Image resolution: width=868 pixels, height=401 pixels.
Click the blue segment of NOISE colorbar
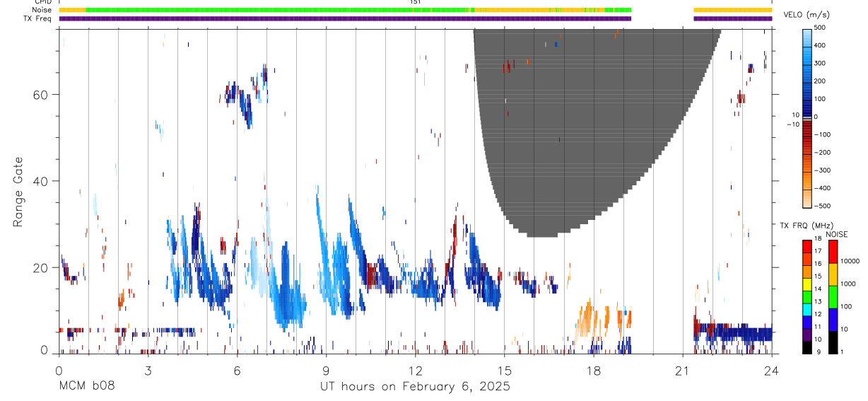pos(833,319)
